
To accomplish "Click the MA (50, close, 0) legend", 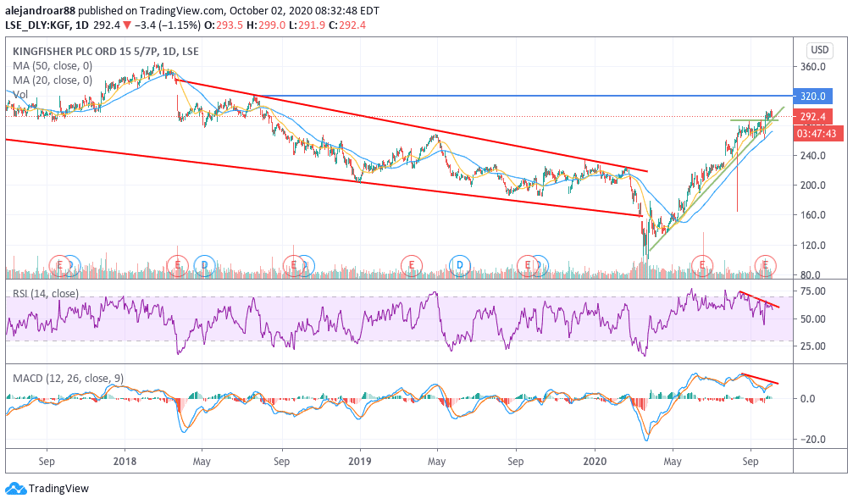I will 53,66.
